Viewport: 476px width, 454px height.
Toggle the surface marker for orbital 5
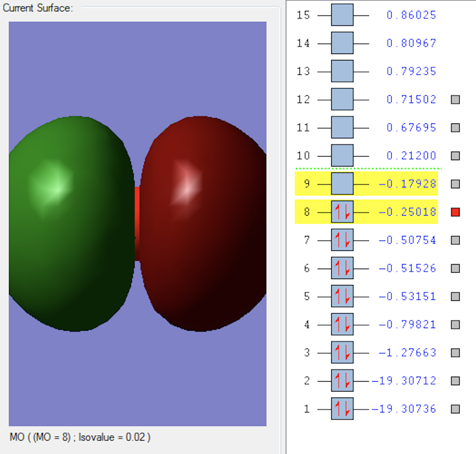coord(455,296)
